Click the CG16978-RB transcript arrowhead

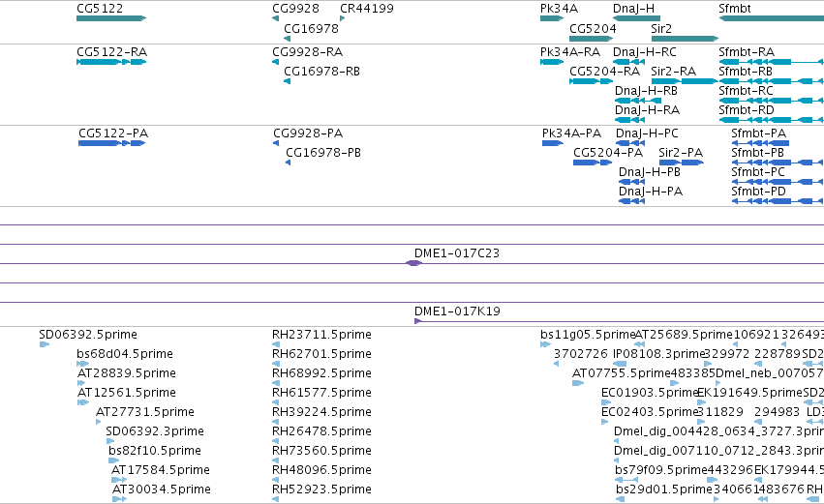tap(287, 81)
